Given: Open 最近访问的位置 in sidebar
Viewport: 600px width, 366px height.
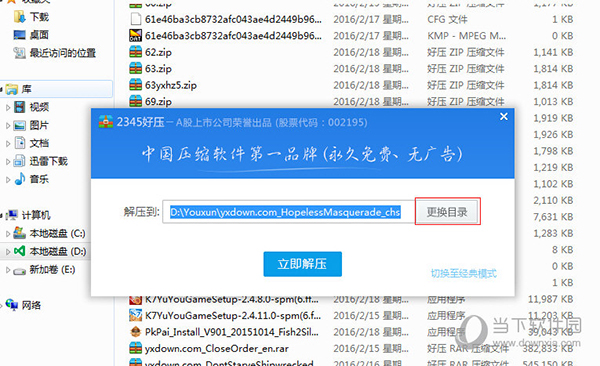Looking at the screenshot, I should pyautogui.click(x=63, y=53).
